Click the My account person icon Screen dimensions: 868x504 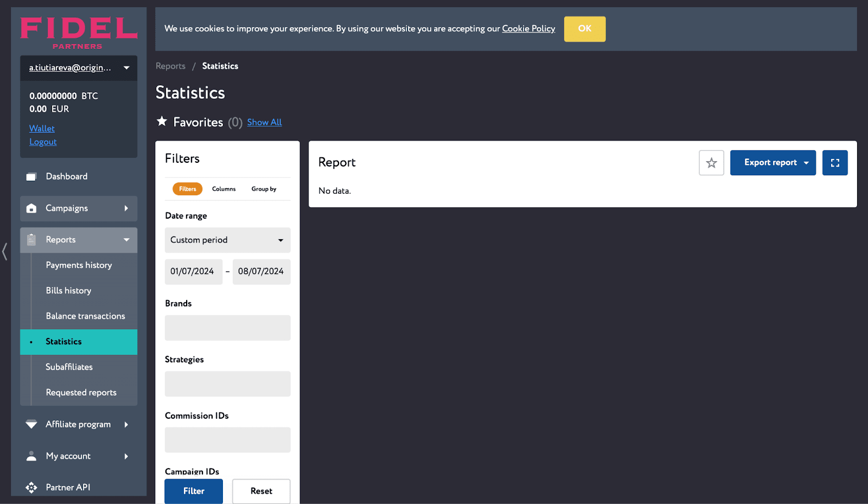click(x=31, y=456)
